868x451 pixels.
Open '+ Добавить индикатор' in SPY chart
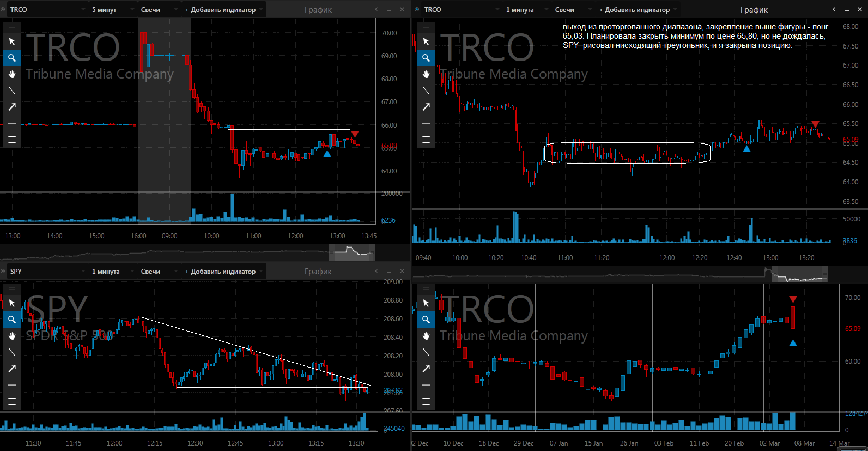(223, 272)
